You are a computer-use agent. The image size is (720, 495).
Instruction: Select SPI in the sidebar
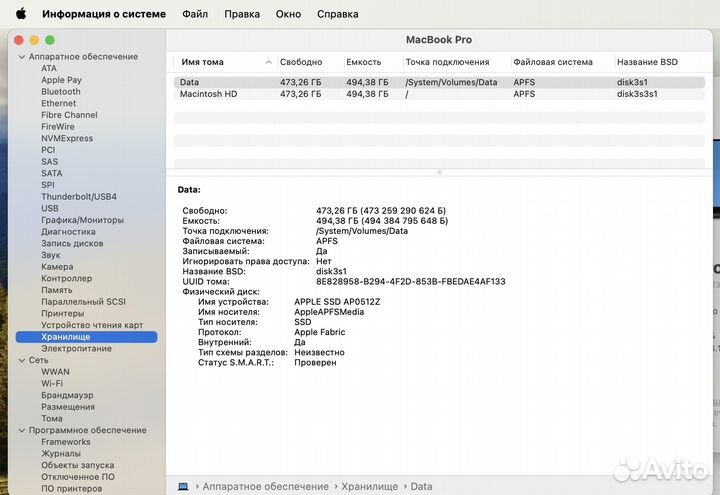click(x=48, y=185)
